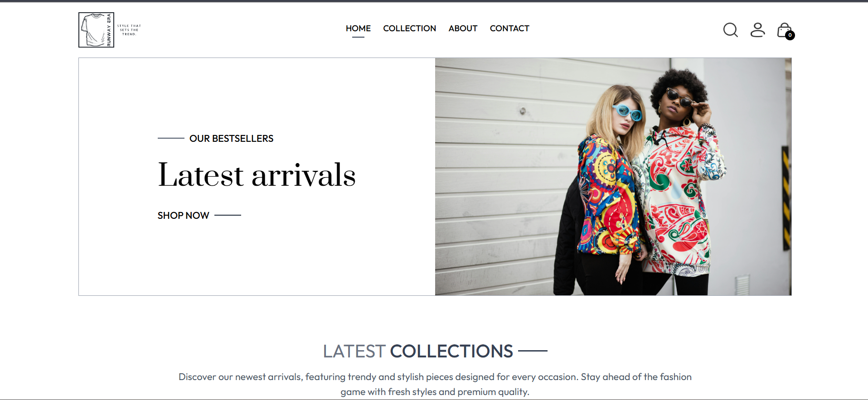Click the Latest arrivals headline

coord(257,175)
